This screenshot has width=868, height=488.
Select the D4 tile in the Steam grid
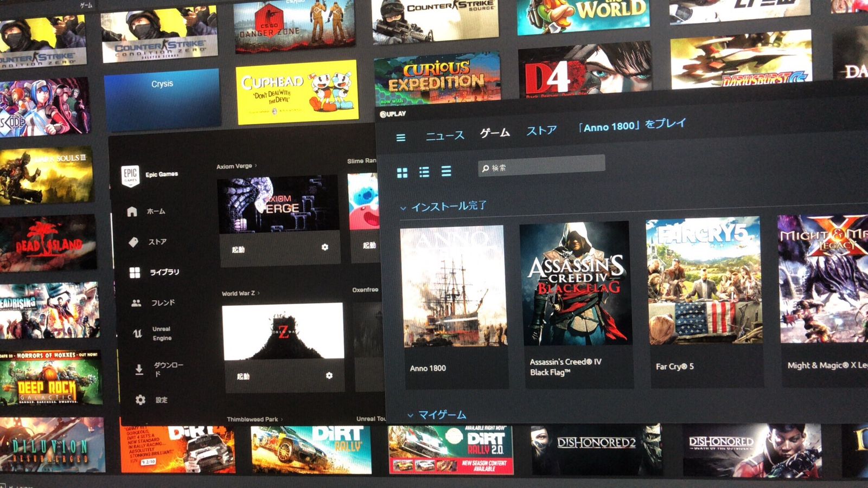585,70
